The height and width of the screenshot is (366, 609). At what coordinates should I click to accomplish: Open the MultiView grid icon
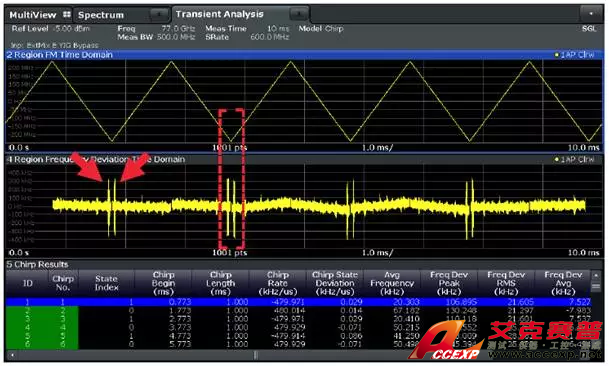[x=67, y=15]
